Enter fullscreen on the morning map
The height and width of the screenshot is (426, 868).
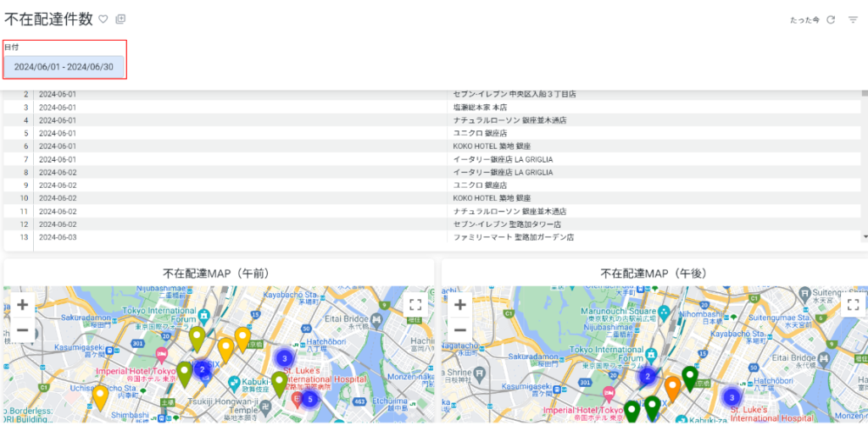(x=415, y=304)
